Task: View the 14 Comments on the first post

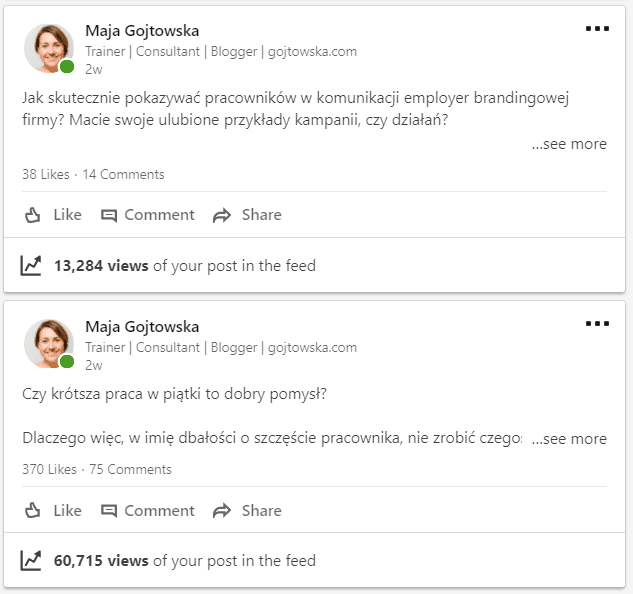Action: (x=123, y=174)
